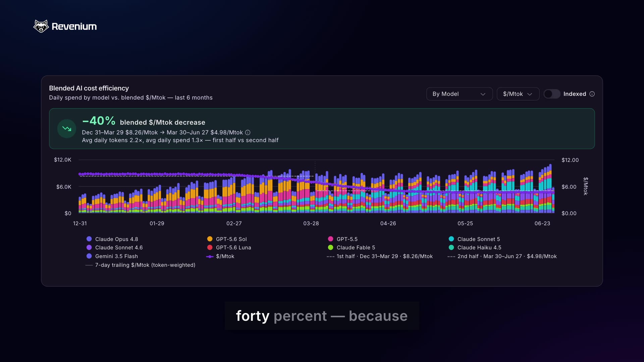The image size is (644, 362).
Task: Click the 06-23 x-axis date label
Action: (x=542, y=223)
